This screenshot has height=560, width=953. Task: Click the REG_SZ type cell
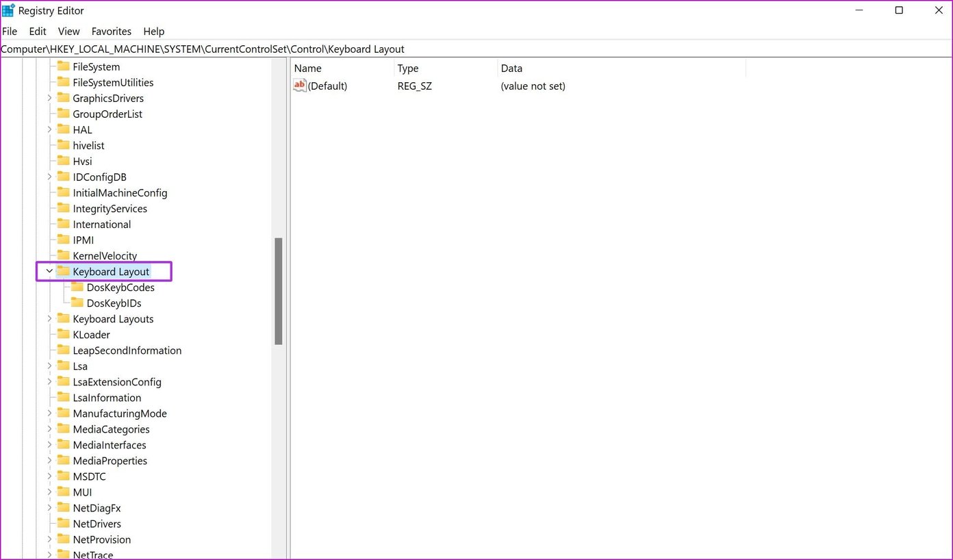tap(415, 86)
